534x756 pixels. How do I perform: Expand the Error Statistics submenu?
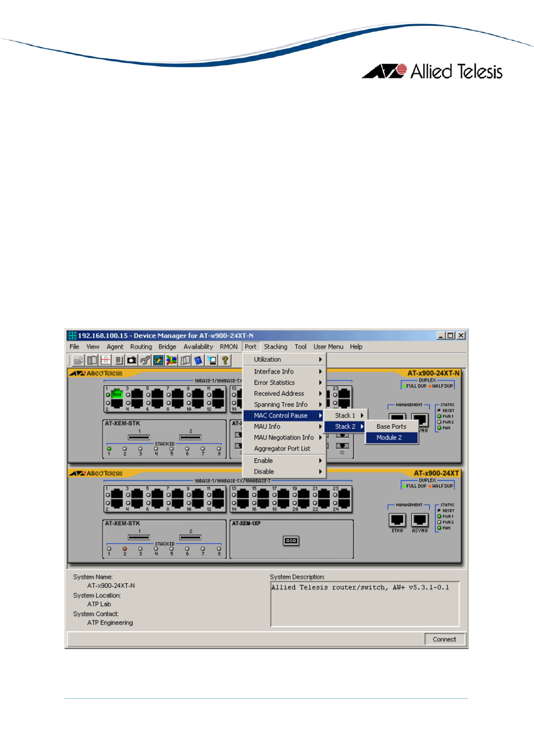click(284, 382)
